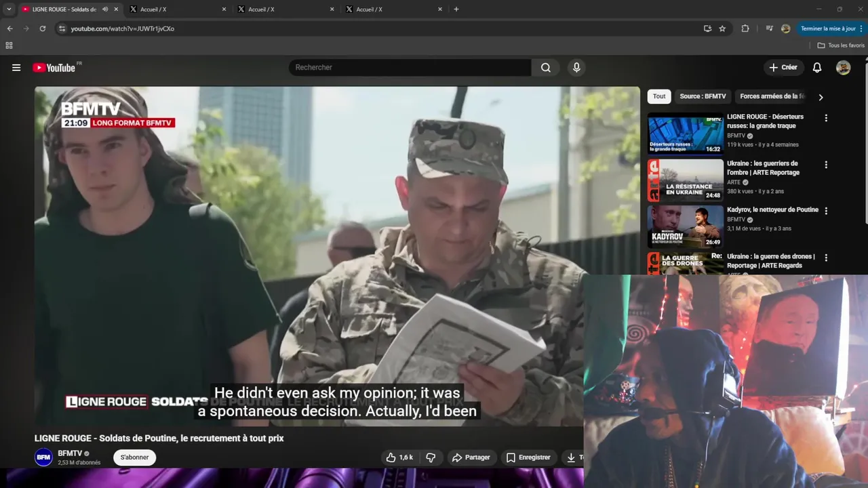Click the 1,6 k like count
Viewport: 868px width, 488px height.
pyautogui.click(x=406, y=457)
